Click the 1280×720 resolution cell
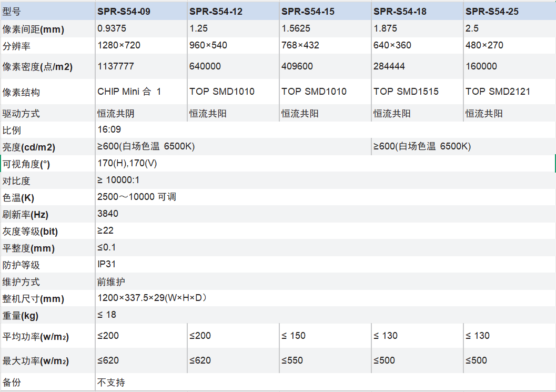Viewport: 556px width, 392px height. click(141, 45)
